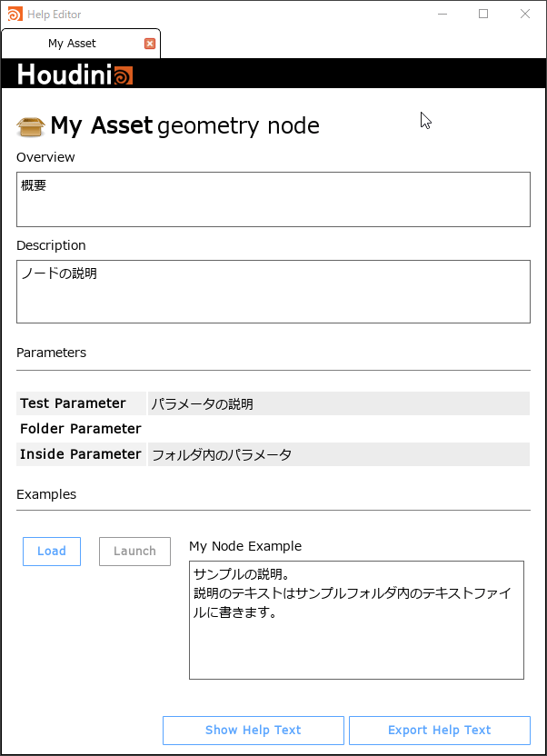Select the Inside Parameter label
The height and width of the screenshot is (756, 547).
click(81, 454)
